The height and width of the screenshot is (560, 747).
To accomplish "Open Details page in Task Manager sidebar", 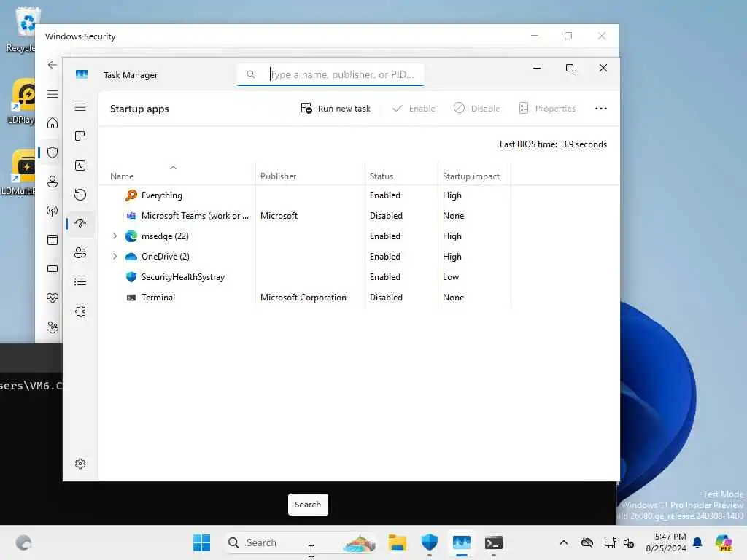I will [x=80, y=282].
